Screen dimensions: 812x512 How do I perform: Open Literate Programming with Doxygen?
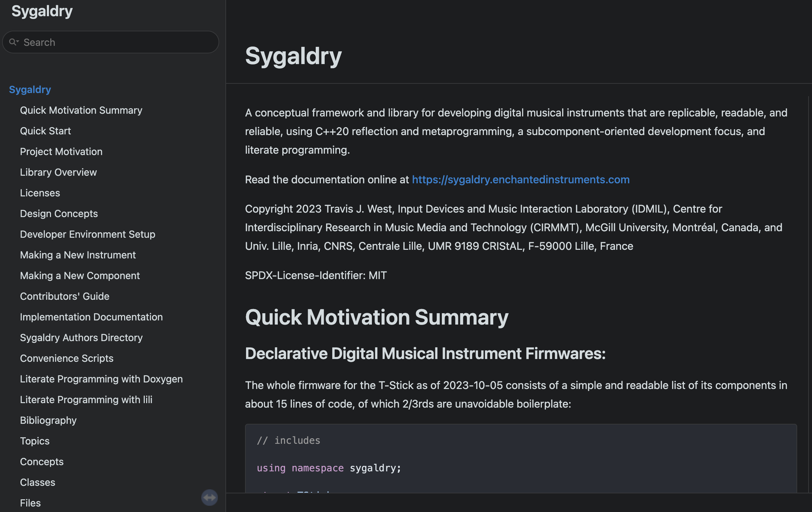click(101, 379)
